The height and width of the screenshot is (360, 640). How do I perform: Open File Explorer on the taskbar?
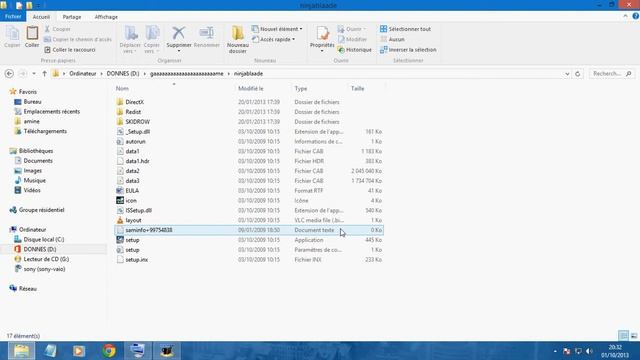click(x=21, y=351)
